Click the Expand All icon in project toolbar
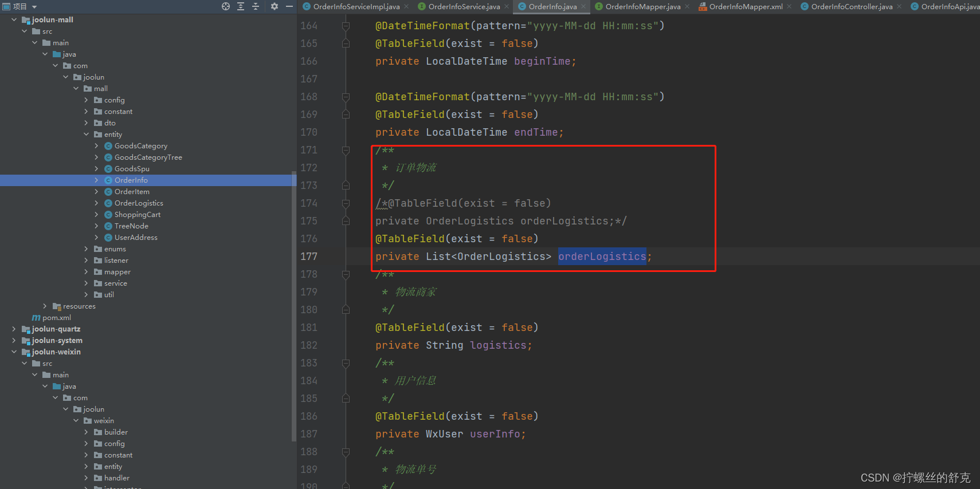Viewport: 980px width, 489px height. click(x=241, y=6)
